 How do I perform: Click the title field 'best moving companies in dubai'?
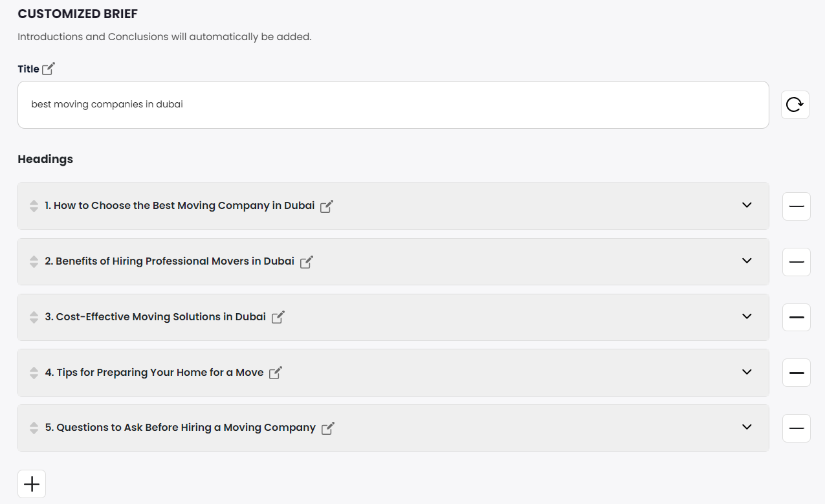coord(393,105)
